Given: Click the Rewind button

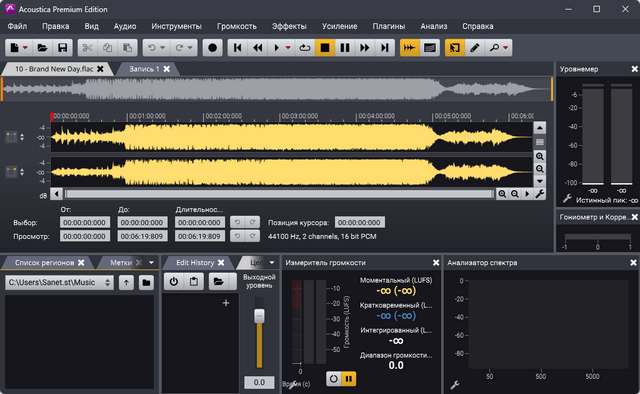Looking at the screenshot, I should click(x=258, y=48).
